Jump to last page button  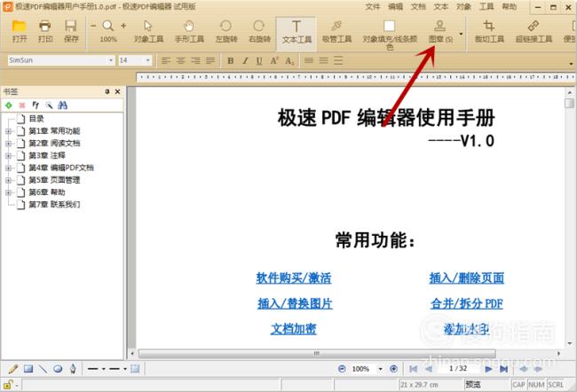click(x=504, y=369)
